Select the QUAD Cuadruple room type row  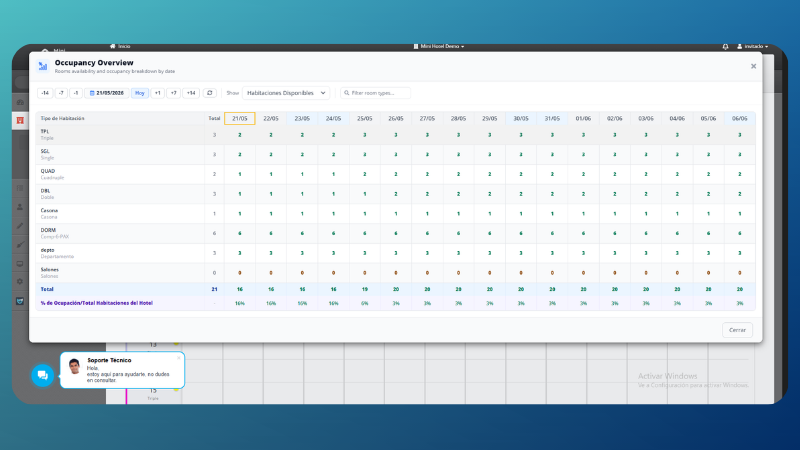[395, 174]
